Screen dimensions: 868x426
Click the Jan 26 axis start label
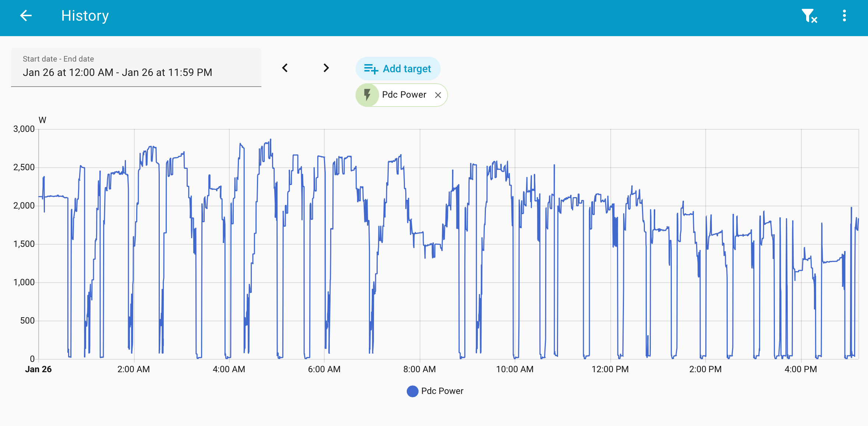38,369
